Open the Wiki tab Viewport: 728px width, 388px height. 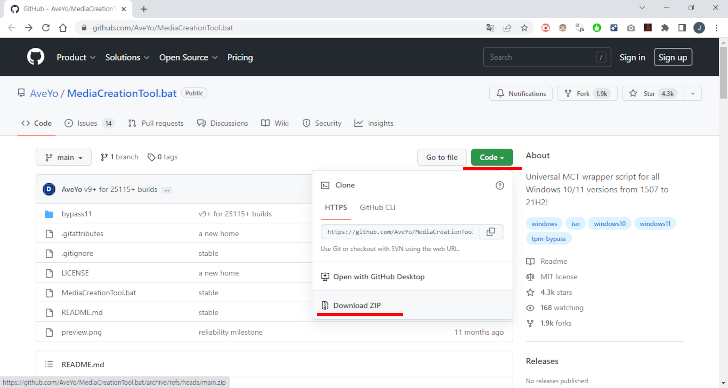[x=274, y=123]
